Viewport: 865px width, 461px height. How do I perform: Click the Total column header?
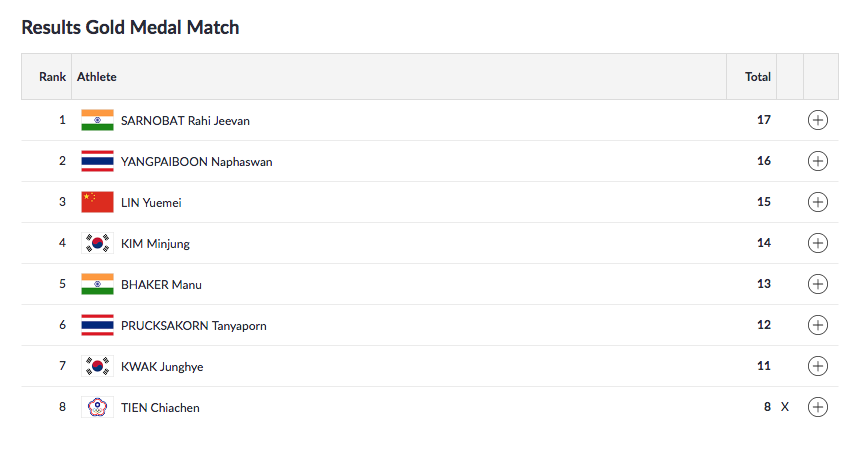(x=758, y=76)
